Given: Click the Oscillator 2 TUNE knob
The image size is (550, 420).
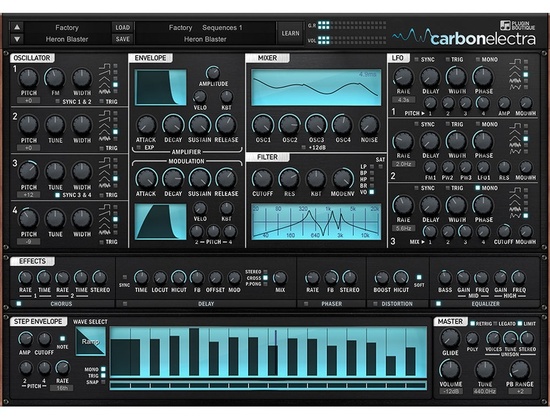Looking at the screenshot, I should pyautogui.click(x=55, y=125).
